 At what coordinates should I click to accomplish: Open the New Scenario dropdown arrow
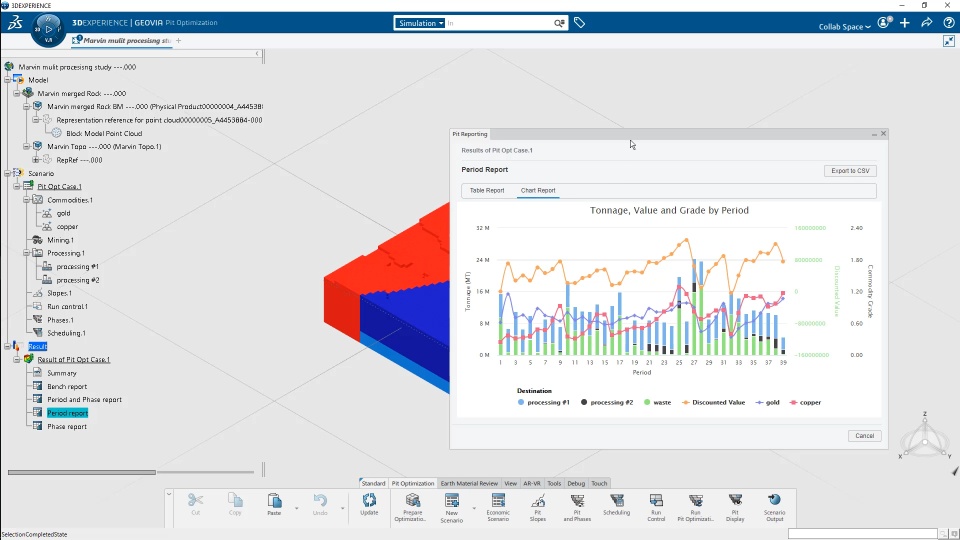coord(474,509)
